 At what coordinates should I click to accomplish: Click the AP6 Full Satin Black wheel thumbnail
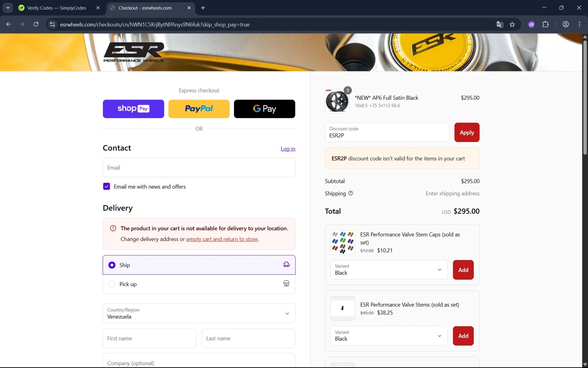pyautogui.click(x=337, y=101)
